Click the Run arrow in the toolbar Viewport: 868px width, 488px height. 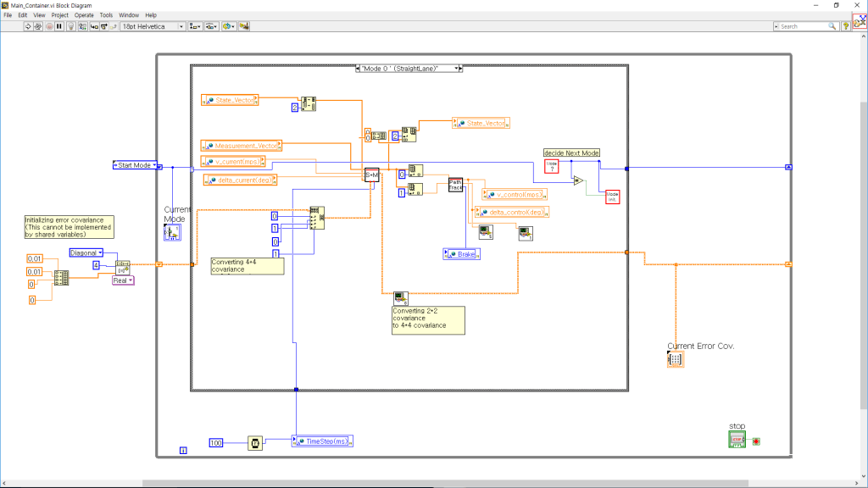(x=28, y=26)
